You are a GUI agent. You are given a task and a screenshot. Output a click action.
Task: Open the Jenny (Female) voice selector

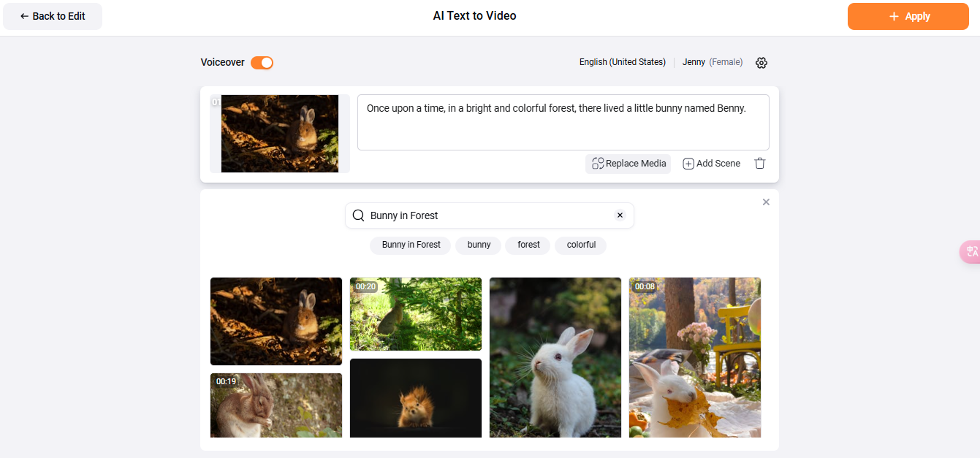tap(712, 63)
